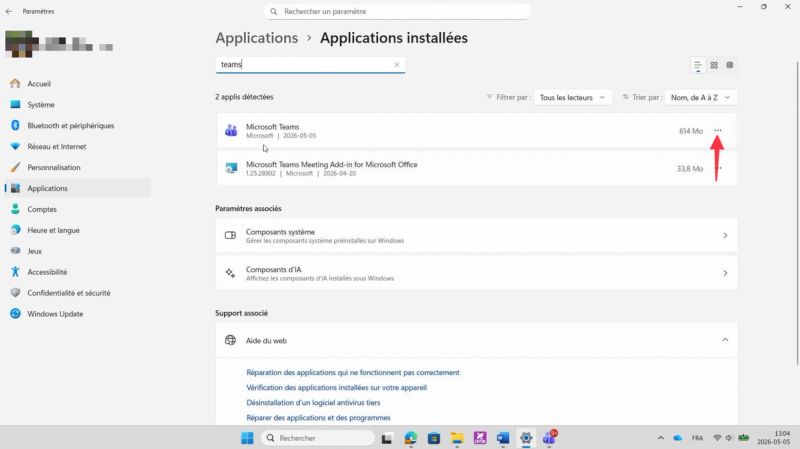Click the Windows Update sidebar icon
The image size is (800, 449).
click(x=15, y=314)
